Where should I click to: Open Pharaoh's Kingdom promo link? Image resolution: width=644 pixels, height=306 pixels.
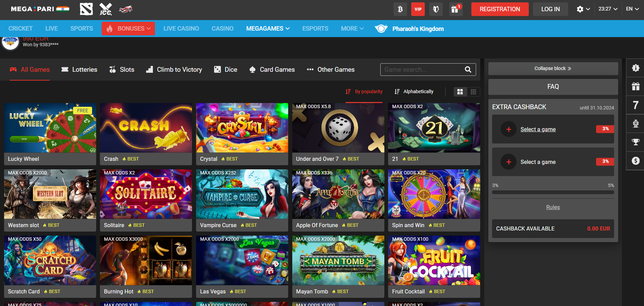410,29
